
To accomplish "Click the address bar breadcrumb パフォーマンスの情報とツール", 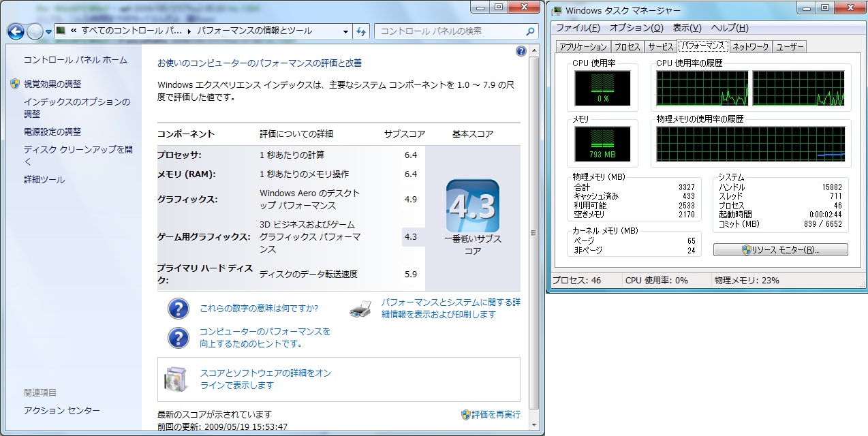I will point(254,31).
